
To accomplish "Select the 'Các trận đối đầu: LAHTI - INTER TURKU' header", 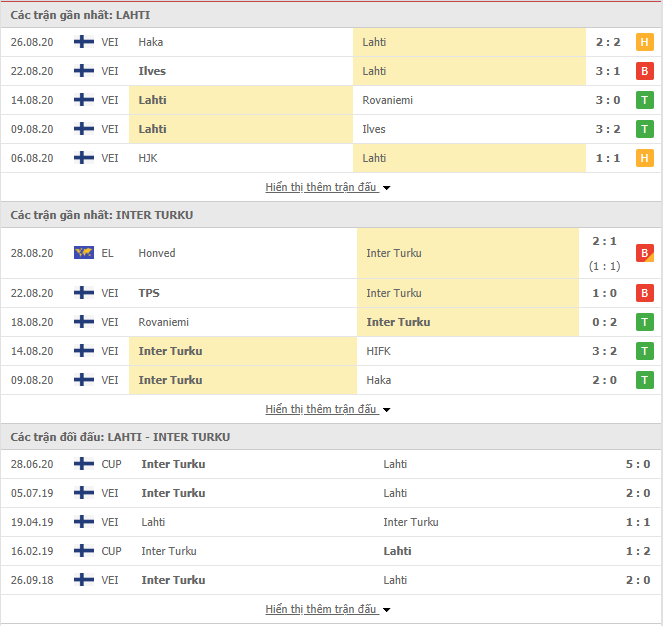I will tap(120, 437).
